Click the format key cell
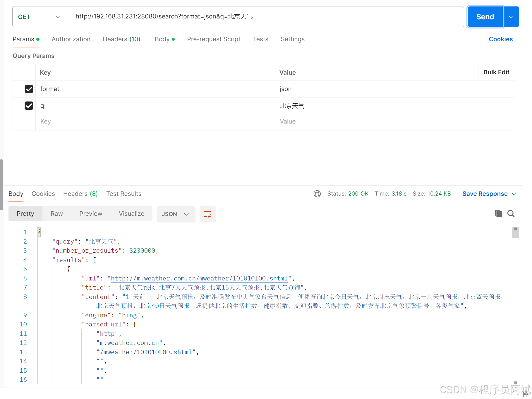 point(155,89)
